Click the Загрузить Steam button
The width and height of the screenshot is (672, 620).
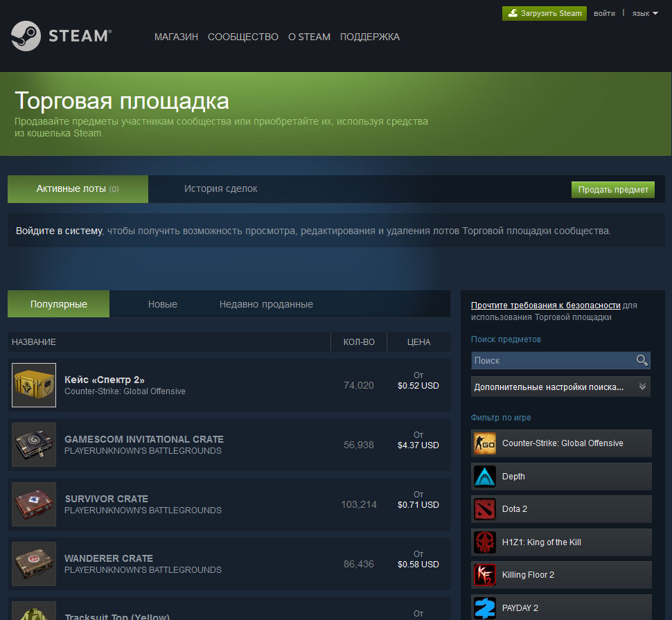tap(545, 13)
